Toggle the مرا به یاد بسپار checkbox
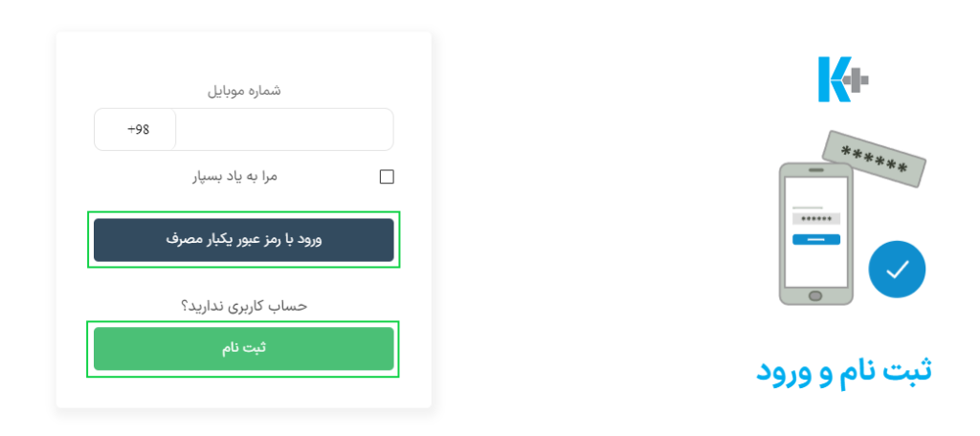Image resolution: width=980 pixels, height=436 pixels. 387,177
